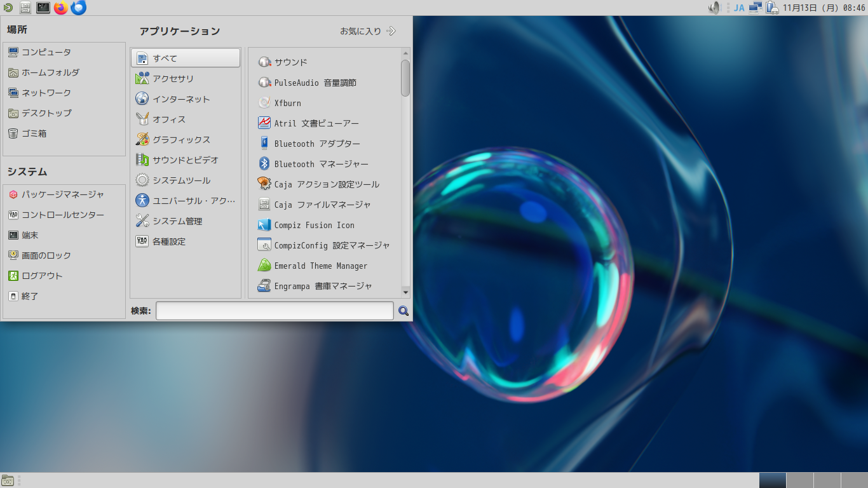Click ログアウト in system list

tap(64, 276)
